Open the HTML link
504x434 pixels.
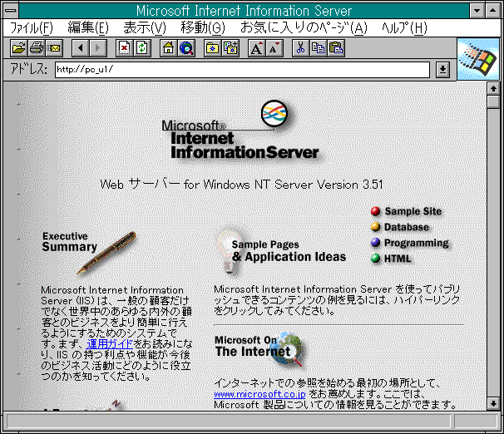(x=398, y=259)
